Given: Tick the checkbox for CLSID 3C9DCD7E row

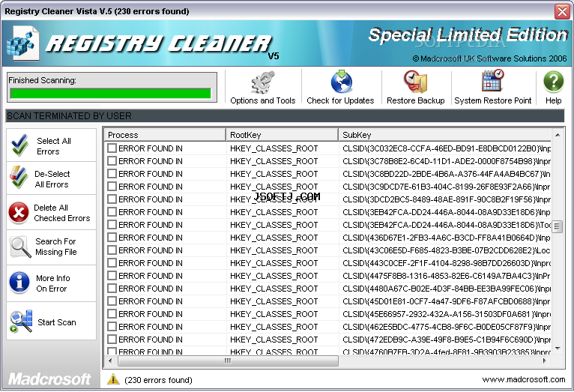Looking at the screenshot, I should point(112,187).
